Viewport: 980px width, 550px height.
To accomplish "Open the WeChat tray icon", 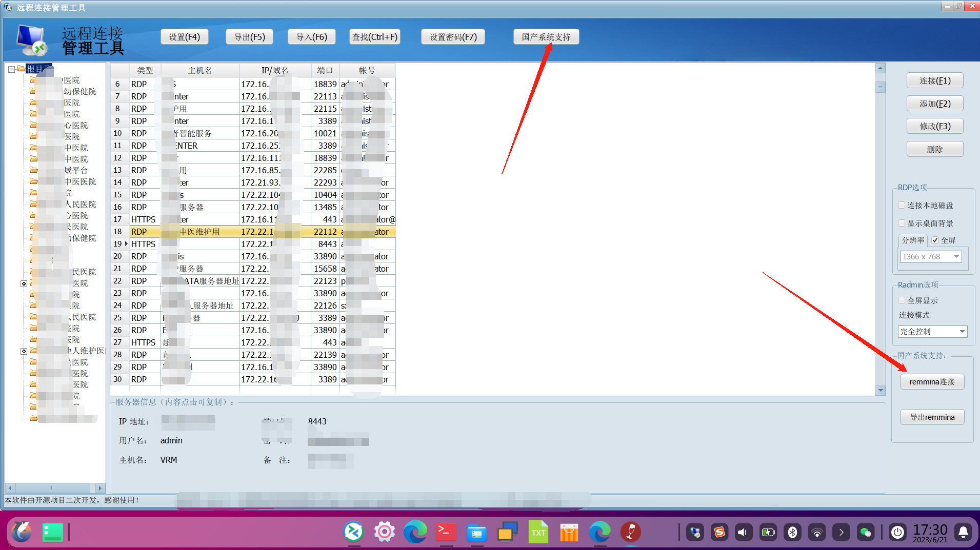I will (x=866, y=533).
